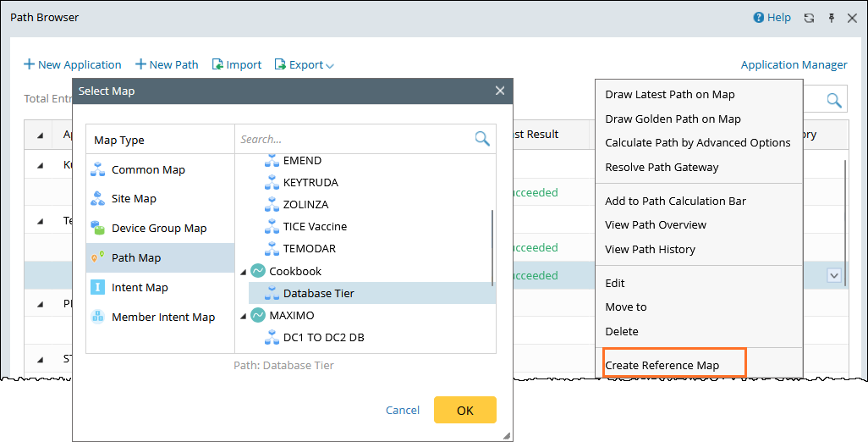
Task: Open the row action dropdown arrow
Action: pos(834,275)
